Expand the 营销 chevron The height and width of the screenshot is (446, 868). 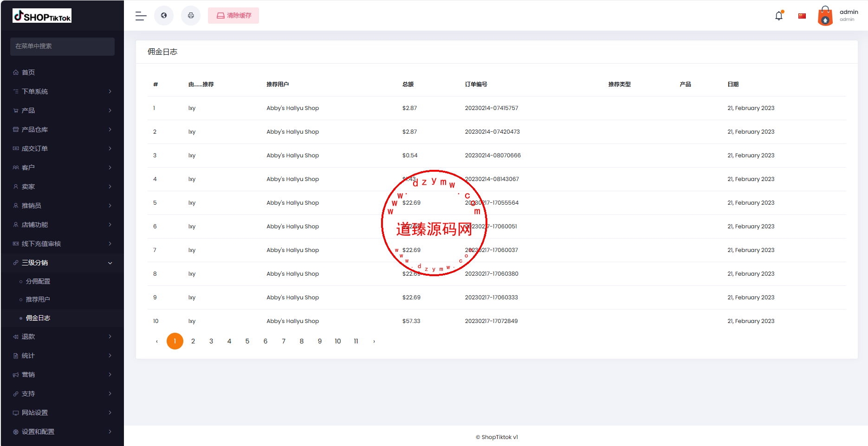[x=110, y=375]
